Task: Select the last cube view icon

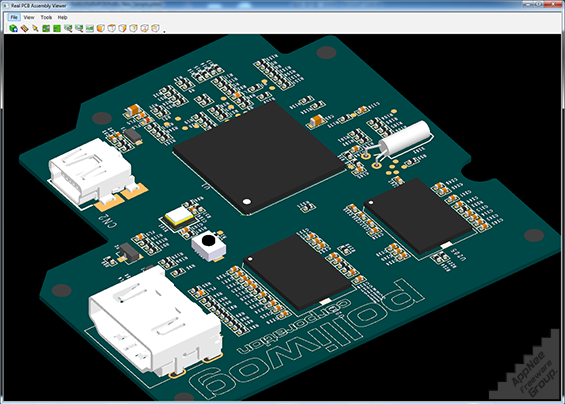Action: click(155, 28)
